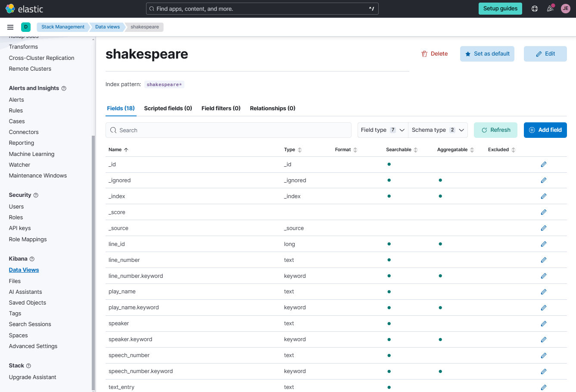
Task: Click the Elastic logo
Action: [x=25, y=9]
